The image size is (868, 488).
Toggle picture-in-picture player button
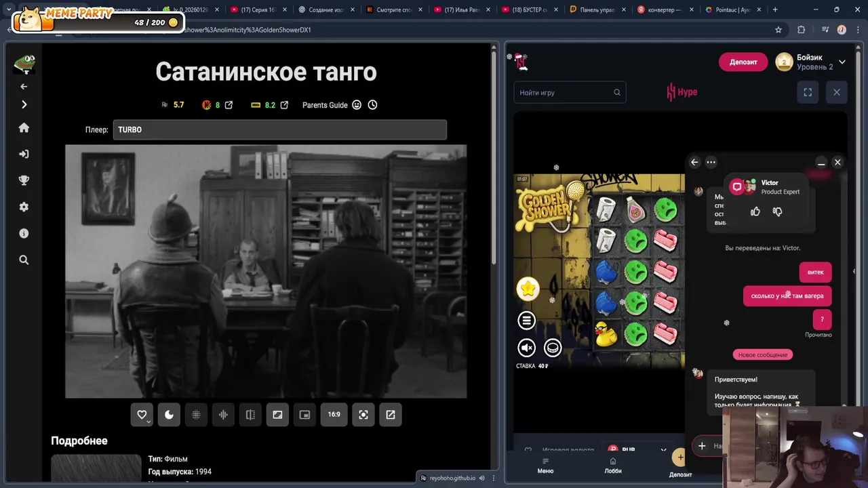(304, 415)
